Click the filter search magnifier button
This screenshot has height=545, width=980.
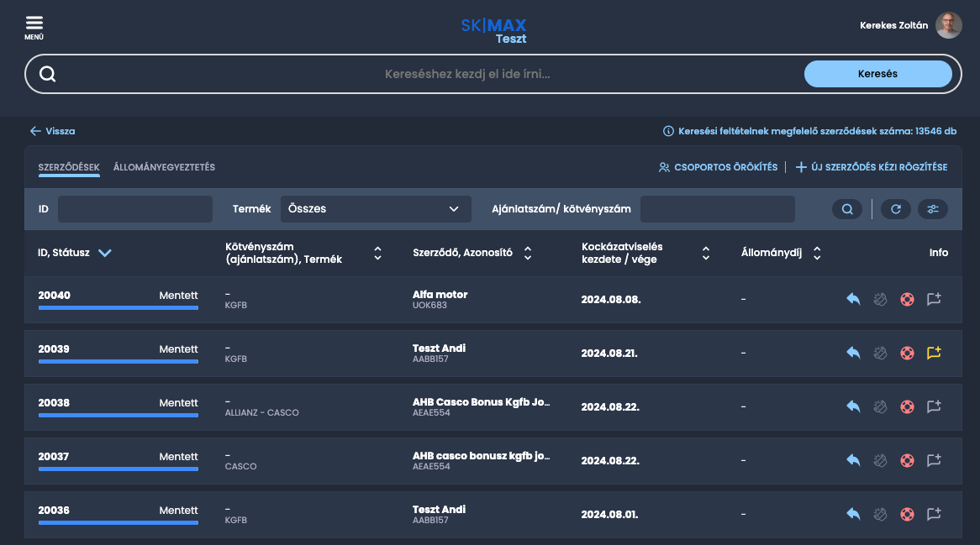pyautogui.click(x=846, y=209)
